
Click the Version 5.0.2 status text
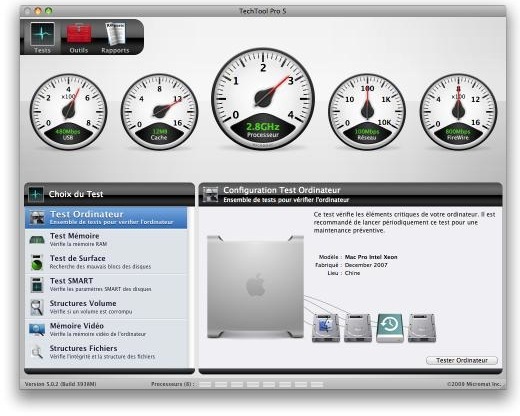point(61,384)
